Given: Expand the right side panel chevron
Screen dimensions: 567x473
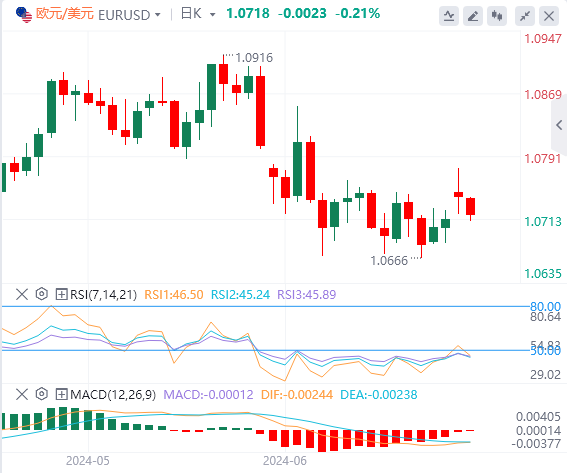Looking at the screenshot, I should pos(559,125).
